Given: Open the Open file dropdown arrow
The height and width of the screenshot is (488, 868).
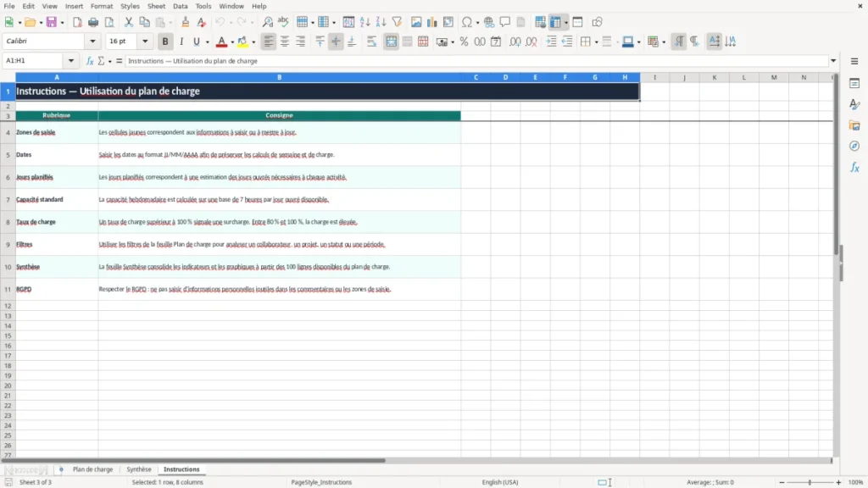Looking at the screenshot, I should point(41,22).
